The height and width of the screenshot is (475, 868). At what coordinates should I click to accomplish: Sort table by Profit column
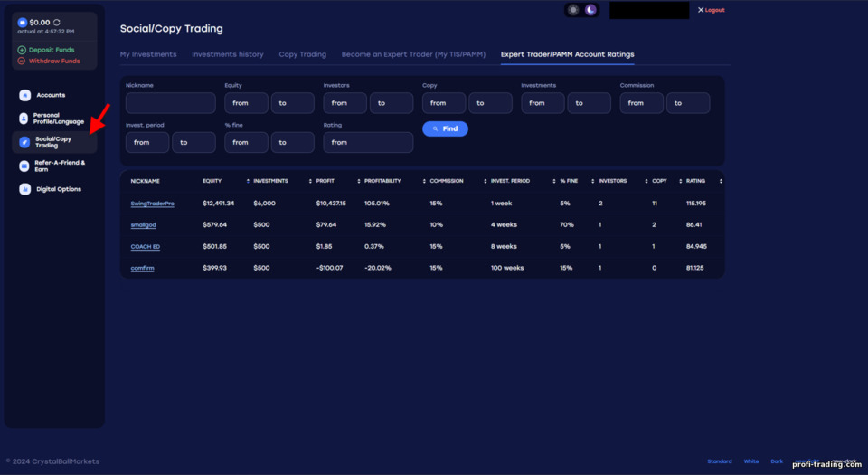(x=359, y=181)
